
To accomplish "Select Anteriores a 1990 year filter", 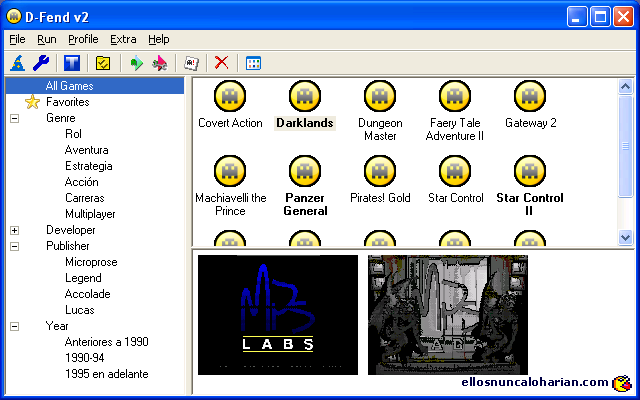I will click(106, 342).
